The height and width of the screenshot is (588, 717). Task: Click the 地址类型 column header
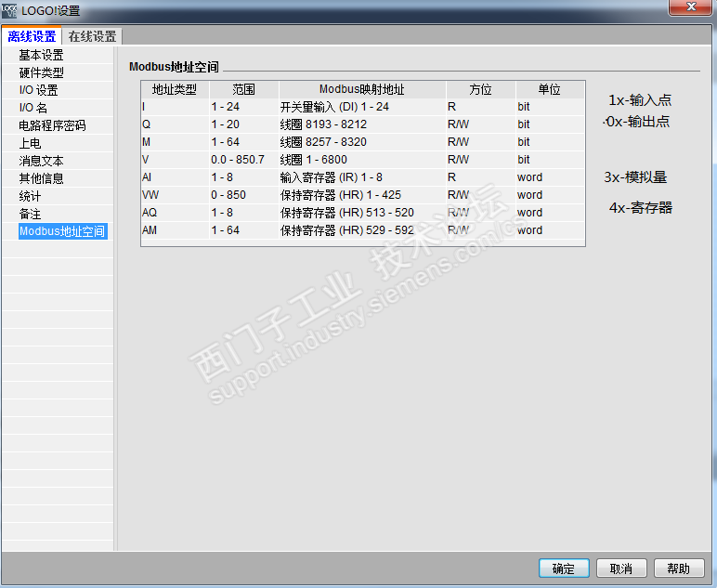[175, 89]
